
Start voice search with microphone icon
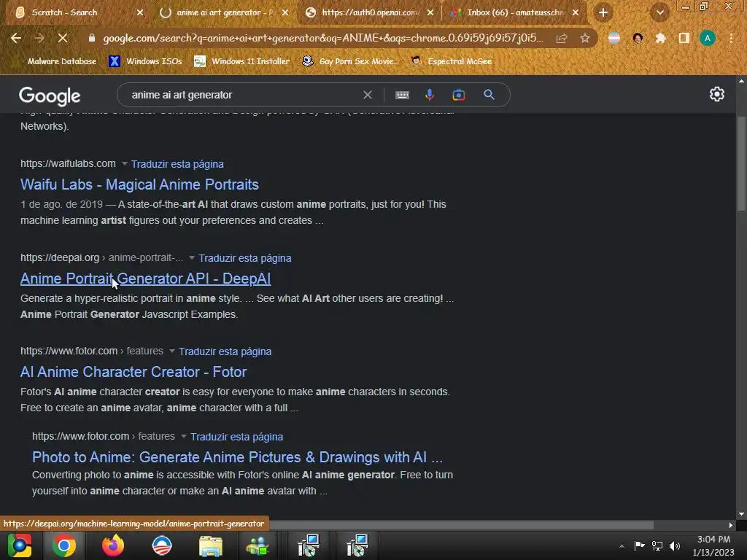pyautogui.click(x=429, y=95)
